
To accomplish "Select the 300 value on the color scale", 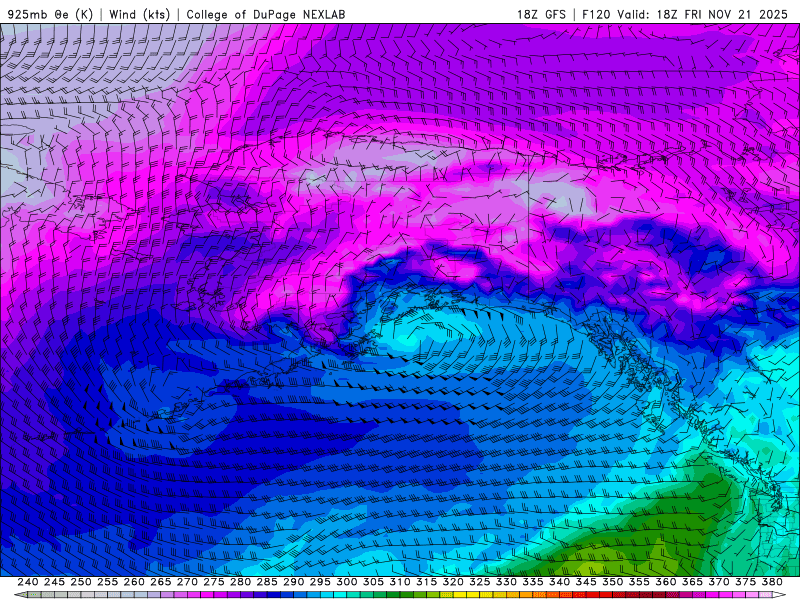I will coord(346,582).
